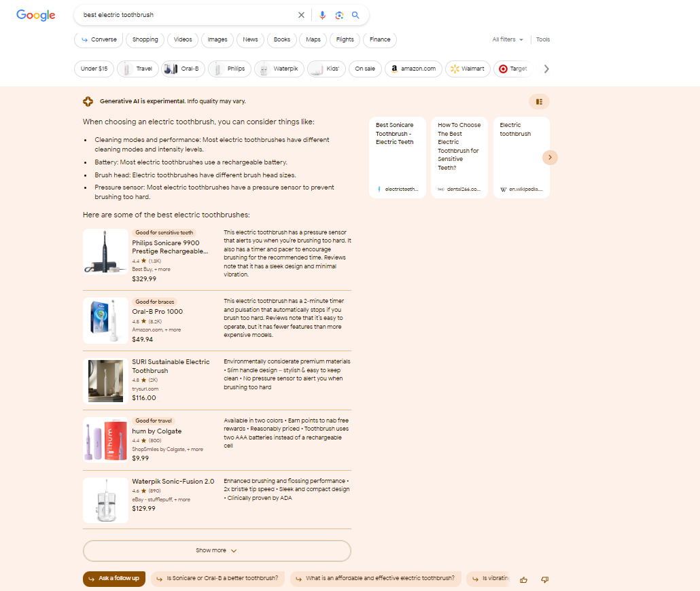Image resolution: width=700 pixels, height=591 pixels.
Task: Expand the list with Show more
Action: [217, 551]
